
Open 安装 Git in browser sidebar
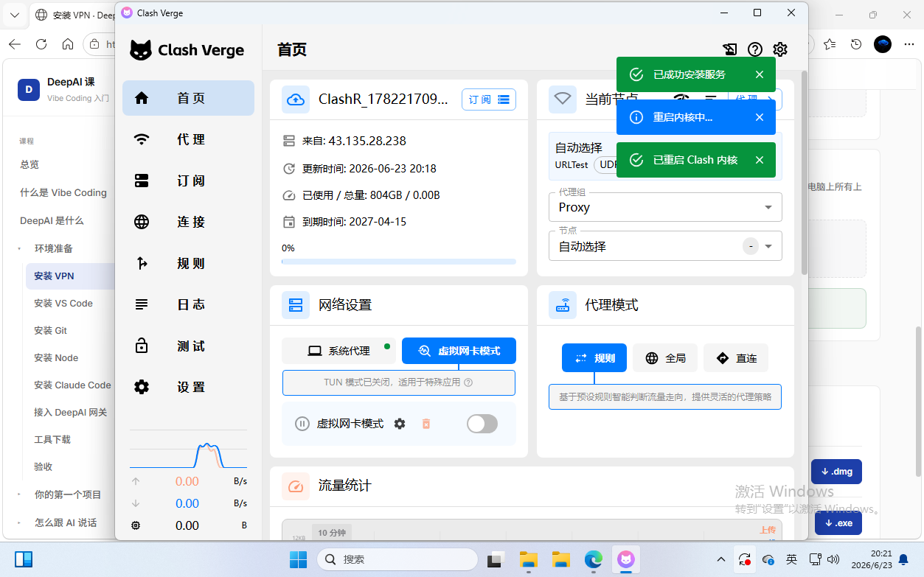tap(50, 330)
